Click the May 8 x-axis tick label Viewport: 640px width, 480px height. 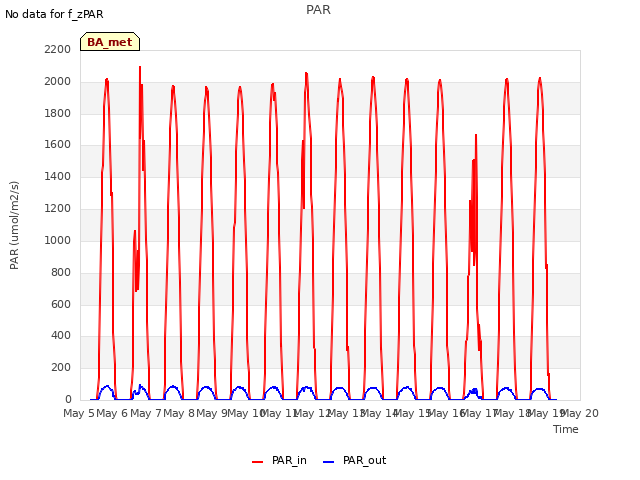pos(179,413)
